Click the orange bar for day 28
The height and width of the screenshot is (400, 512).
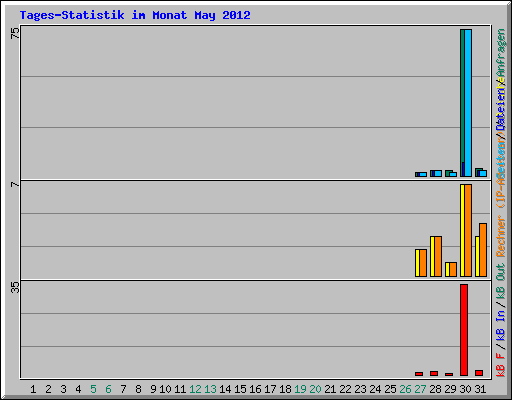pos(438,257)
